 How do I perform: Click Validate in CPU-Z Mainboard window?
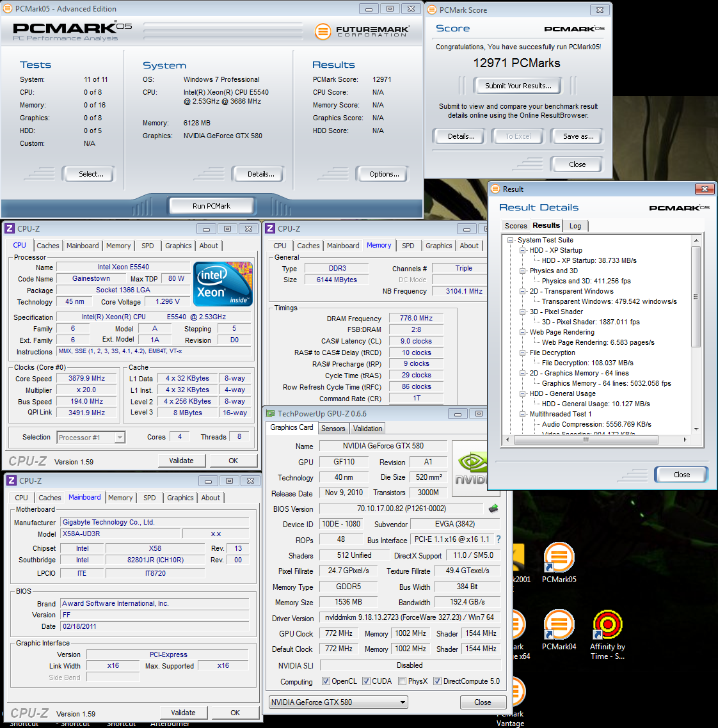point(183,713)
